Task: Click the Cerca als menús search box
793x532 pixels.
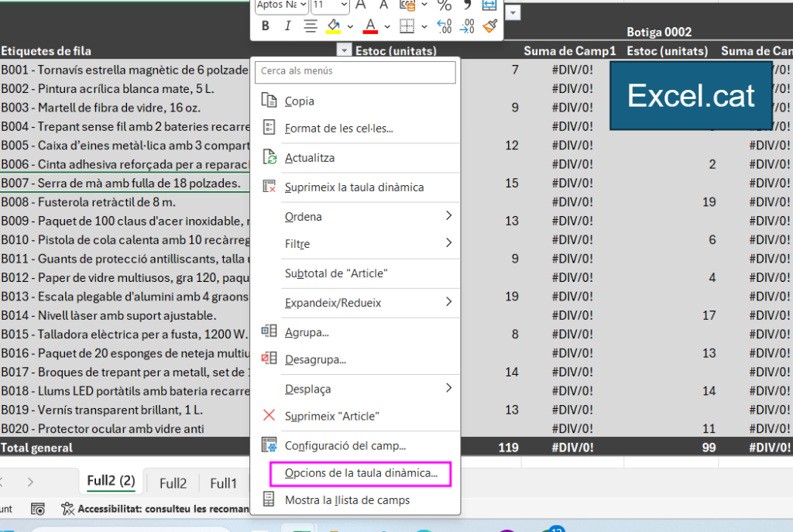Action: [355, 71]
